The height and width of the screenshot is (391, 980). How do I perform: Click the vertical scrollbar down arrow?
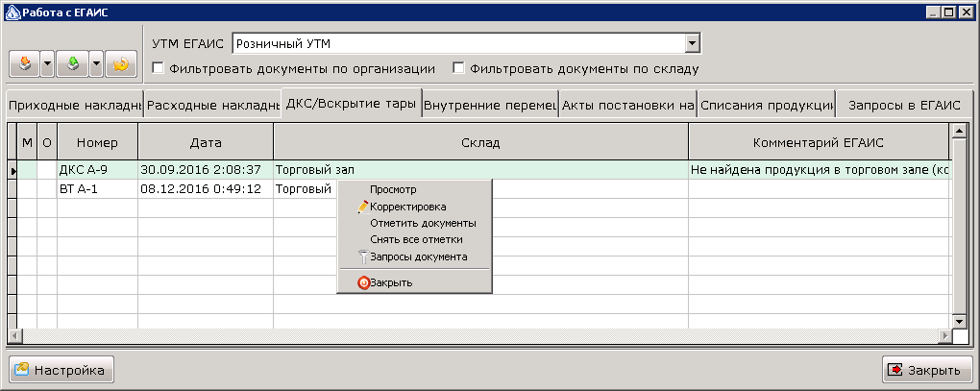[959, 321]
